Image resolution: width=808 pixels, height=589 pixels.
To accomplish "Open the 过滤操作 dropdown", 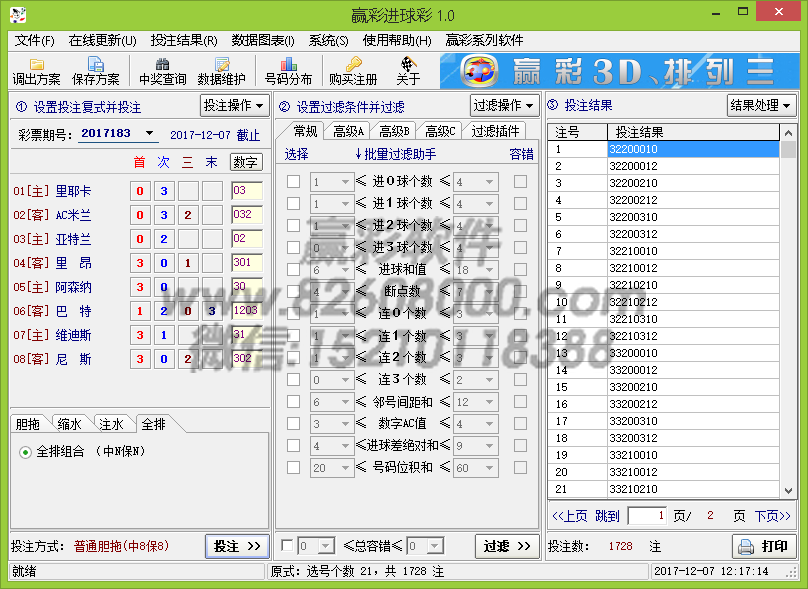I will coord(504,106).
